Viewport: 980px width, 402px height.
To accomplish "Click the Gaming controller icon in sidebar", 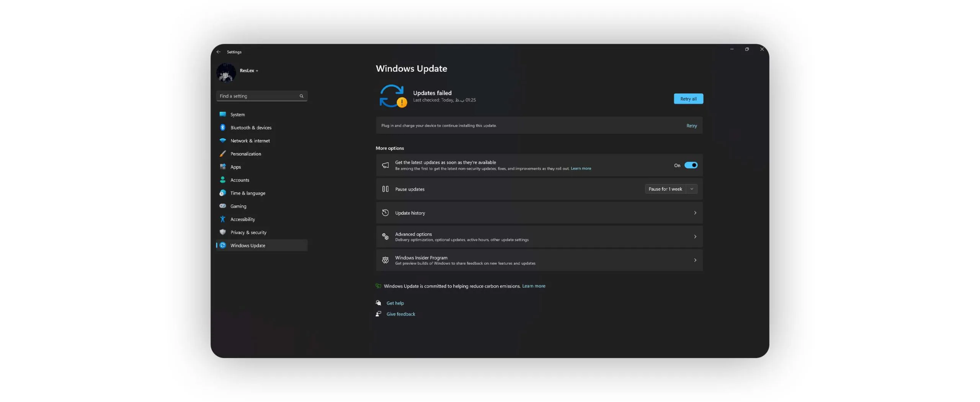I will [222, 206].
